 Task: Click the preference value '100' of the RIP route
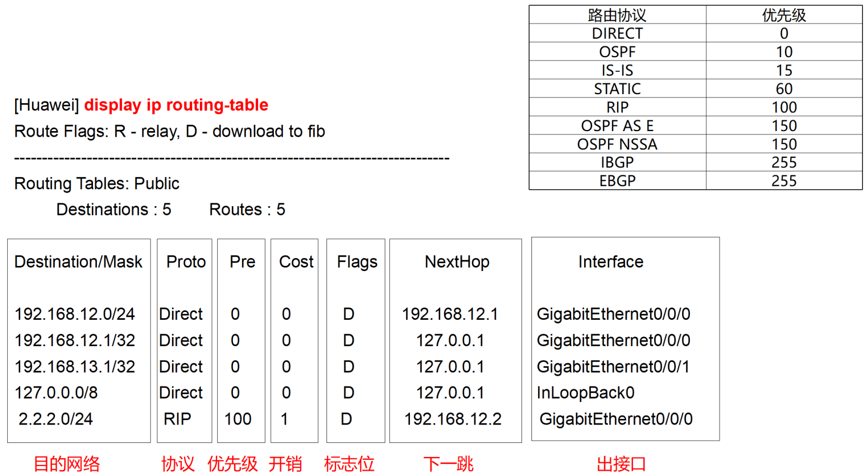[x=238, y=419]
